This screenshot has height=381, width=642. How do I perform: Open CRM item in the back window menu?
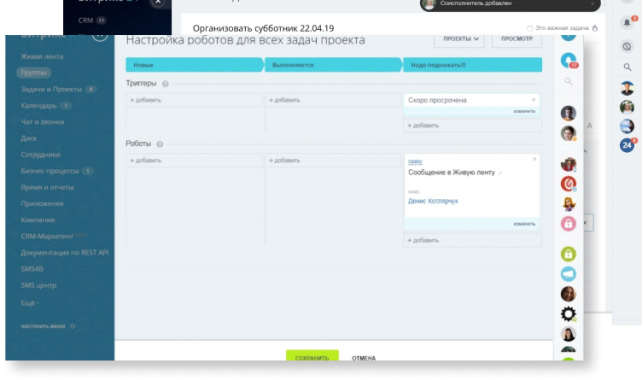86,20
